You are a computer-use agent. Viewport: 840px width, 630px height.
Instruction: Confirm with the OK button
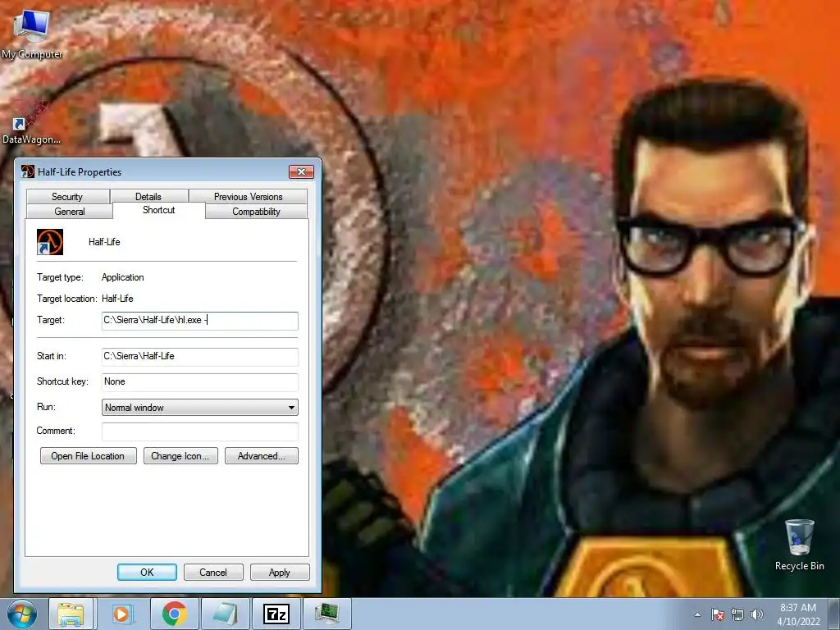[x=147, y=572]
